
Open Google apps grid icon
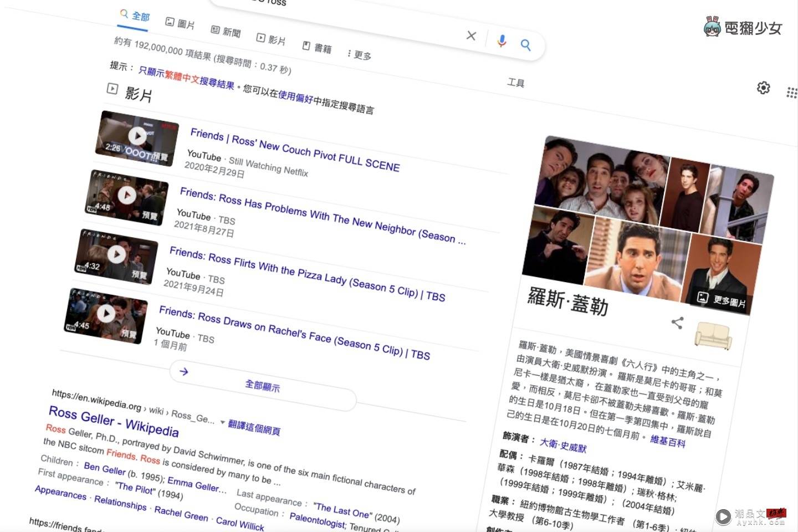coord(791,93)
